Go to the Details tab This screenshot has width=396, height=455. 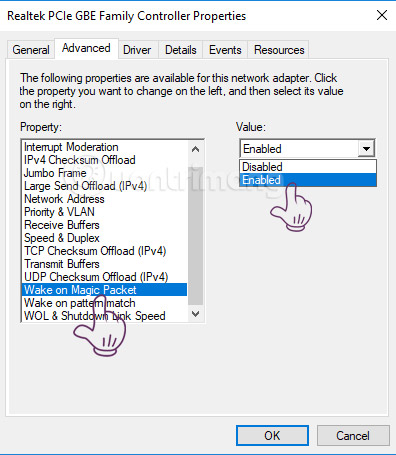point(181,50)
